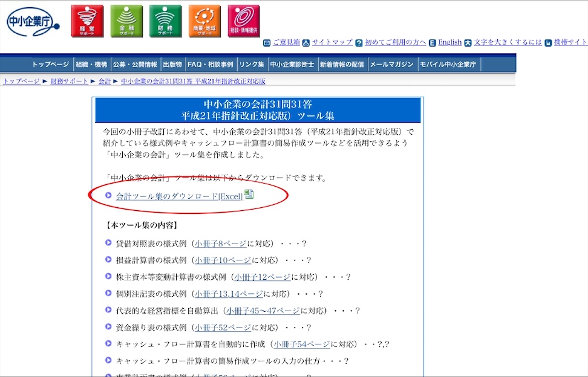588x377 pixels.
Task: Open the pink 相談・情報提供 icon
Action: 243,21
